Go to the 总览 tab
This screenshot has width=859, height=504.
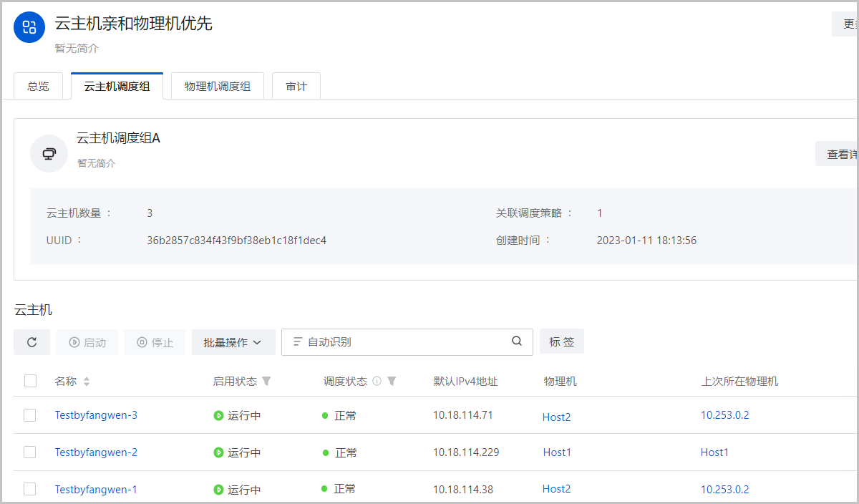point(38,86)
